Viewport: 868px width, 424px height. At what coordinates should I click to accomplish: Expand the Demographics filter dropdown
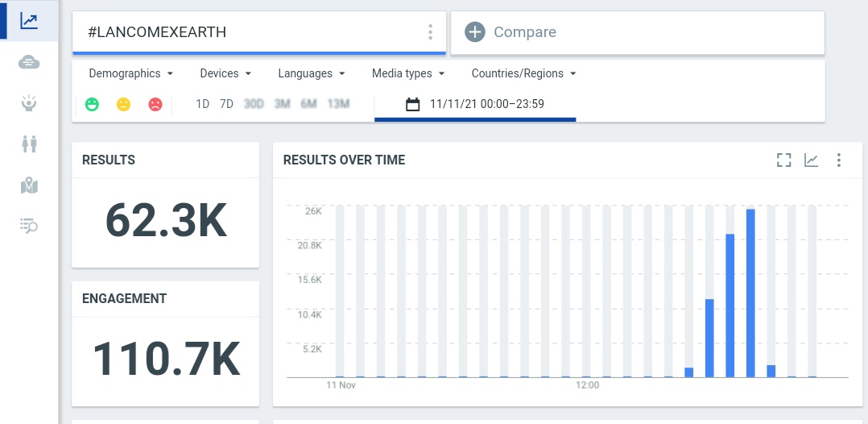coord(130,73)
